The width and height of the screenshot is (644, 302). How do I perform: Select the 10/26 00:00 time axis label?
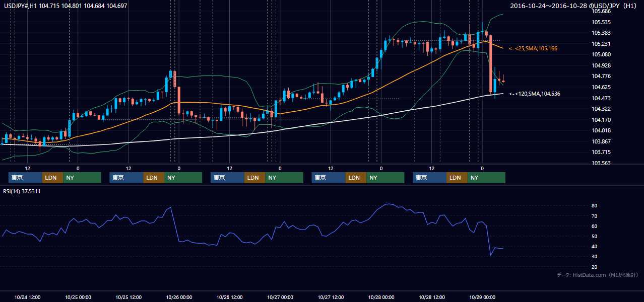(179, 297)
